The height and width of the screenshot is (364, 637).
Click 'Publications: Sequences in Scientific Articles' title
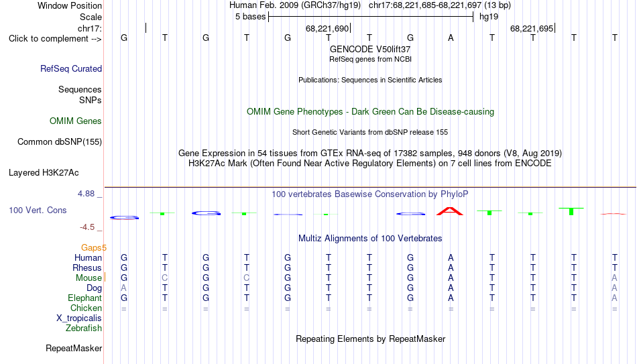[x=370, y=80]
